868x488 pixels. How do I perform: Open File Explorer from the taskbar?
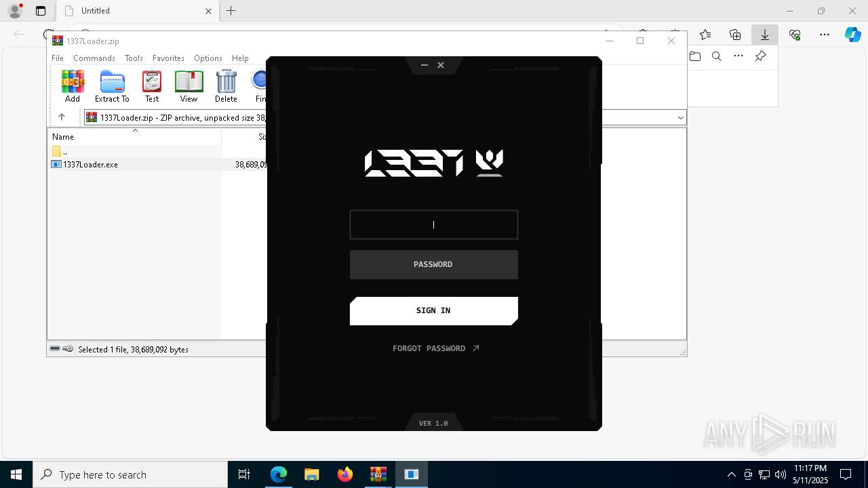[312, 474]
